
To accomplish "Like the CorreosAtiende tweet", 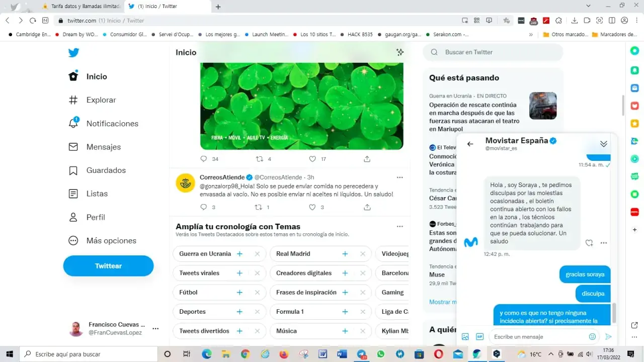I will [x=312, y=207].
